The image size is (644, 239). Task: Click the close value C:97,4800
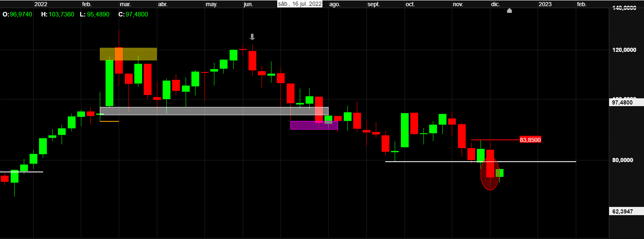pos(133,14)
